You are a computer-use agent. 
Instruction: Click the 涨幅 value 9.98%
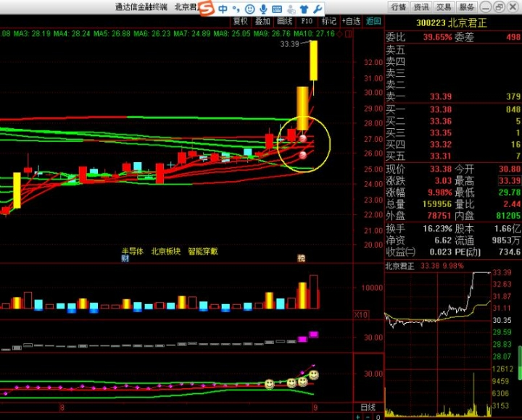click(440, 193)
